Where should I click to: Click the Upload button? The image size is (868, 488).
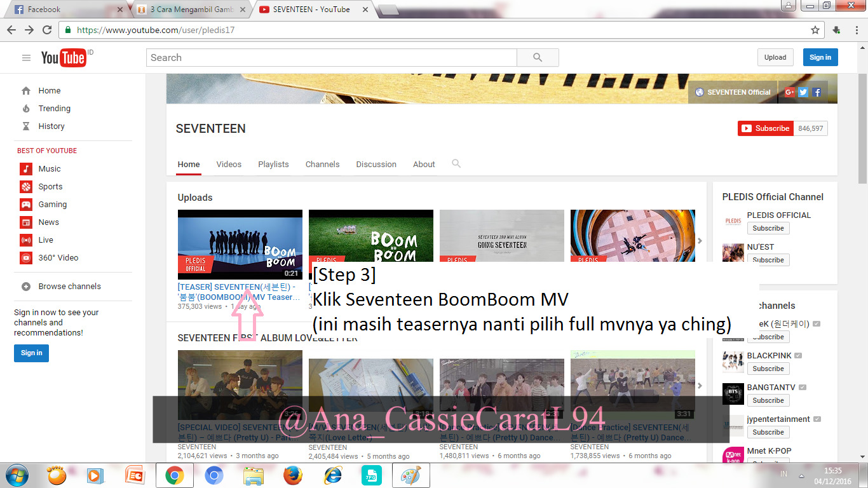775,57
